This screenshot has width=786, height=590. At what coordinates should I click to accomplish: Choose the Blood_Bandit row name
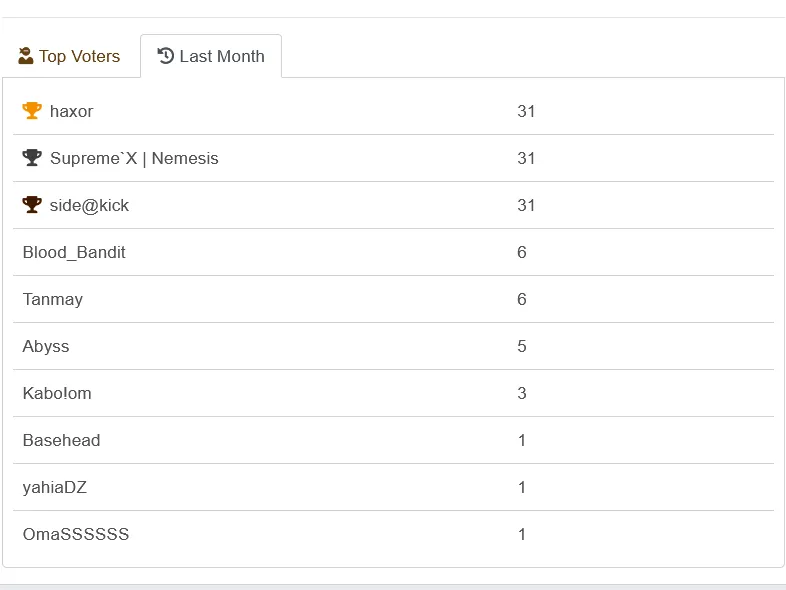click(x=74, y=252)
